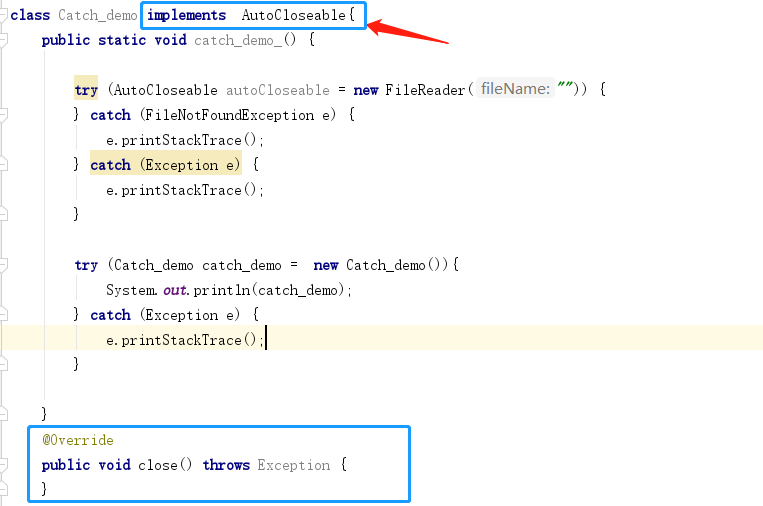
Task: Click the 'FileReader' constructor call
Action: (x=425, y=90)
